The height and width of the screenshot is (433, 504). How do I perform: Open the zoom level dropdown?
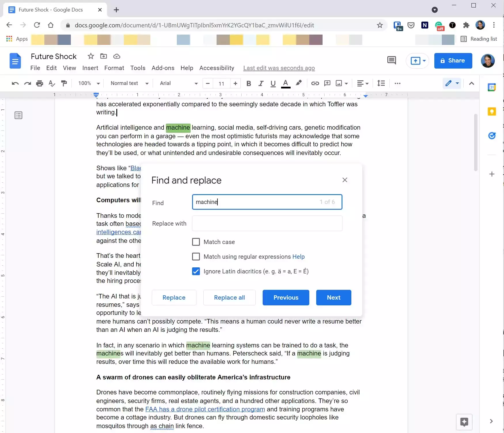[x=88, y=84]
